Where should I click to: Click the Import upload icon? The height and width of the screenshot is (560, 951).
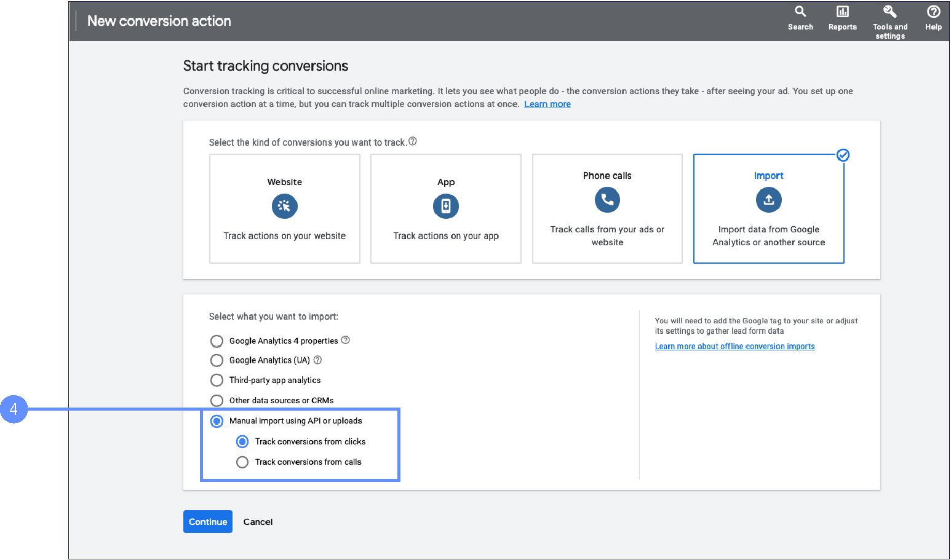pos(768,200)
